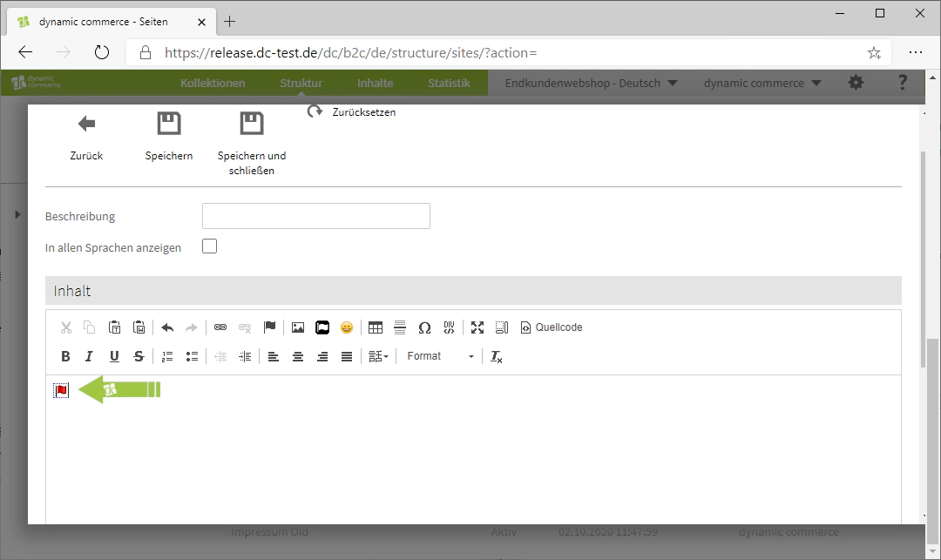Open the Inhalte menu
The height and width of the screenshot is (560, 941).
pos(375,83)
